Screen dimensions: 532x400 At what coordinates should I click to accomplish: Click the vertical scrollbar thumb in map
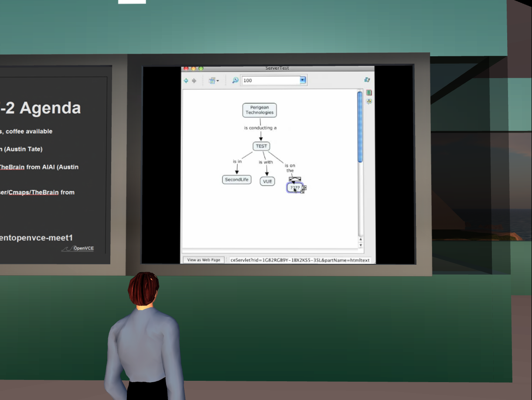[360, 126]
